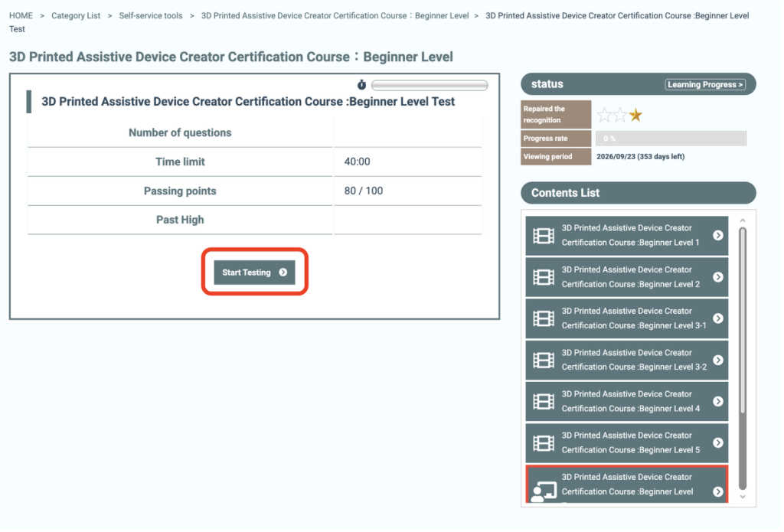784x532 pixels.
Task: Click film icon for Beginner Level 2
Action: pyautogui.click(x=544, y=276)
